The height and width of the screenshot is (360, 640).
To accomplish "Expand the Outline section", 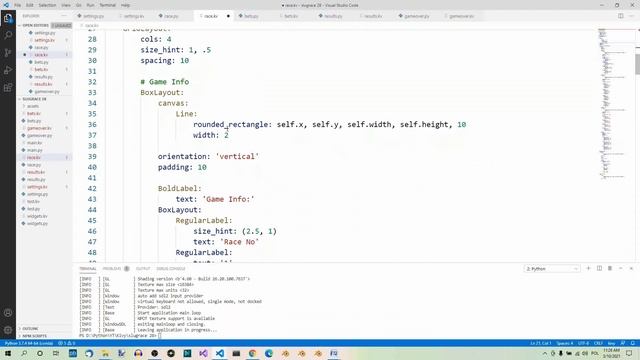I will (x=30, y=329).
